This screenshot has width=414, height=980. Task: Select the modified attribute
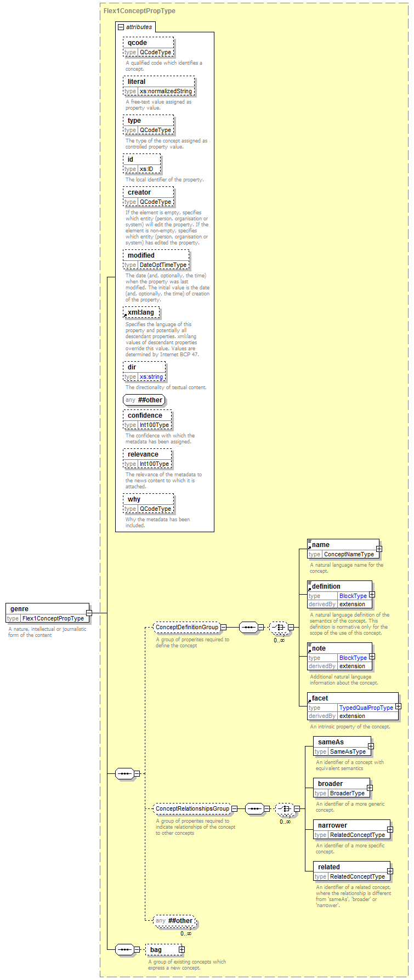tap(156, 260)
